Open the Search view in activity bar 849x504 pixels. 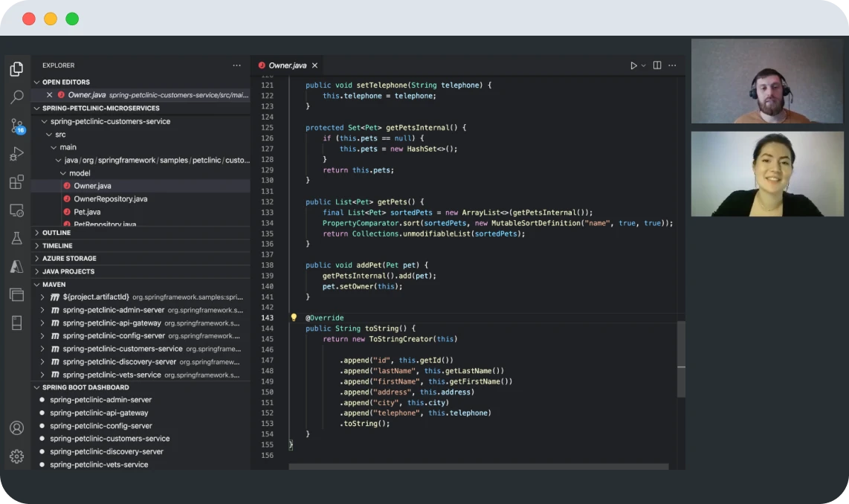pyautogui.click(x=16, y=97)
